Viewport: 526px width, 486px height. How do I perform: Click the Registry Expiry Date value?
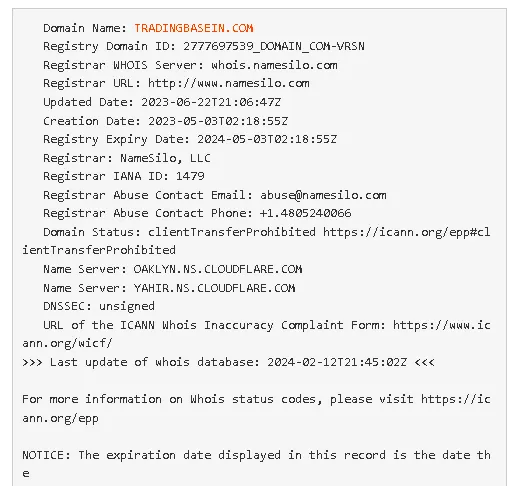coord(267,139)
